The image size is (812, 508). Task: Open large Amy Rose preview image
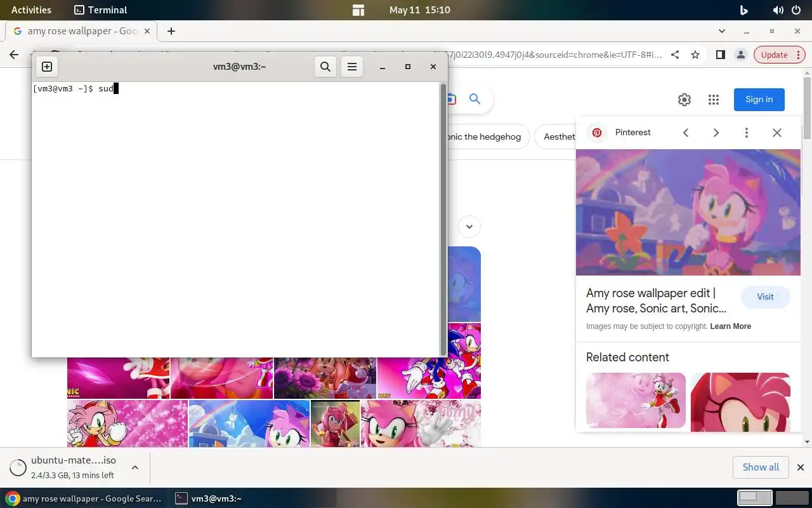(688, 212)
